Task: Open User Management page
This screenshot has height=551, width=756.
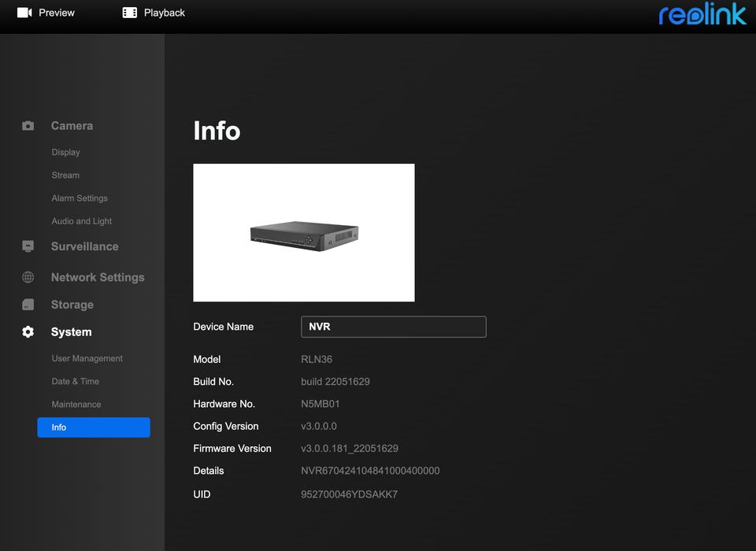Action: tap(87, 358)
